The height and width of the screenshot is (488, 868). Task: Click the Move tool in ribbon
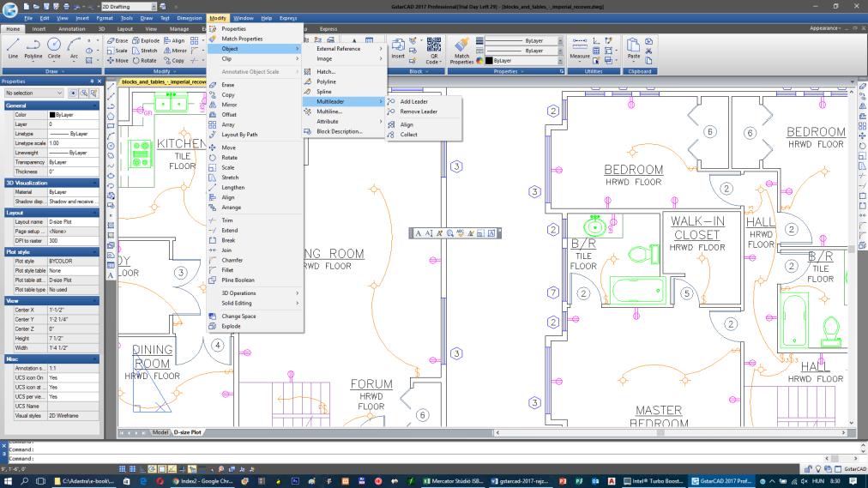point(118,60)
